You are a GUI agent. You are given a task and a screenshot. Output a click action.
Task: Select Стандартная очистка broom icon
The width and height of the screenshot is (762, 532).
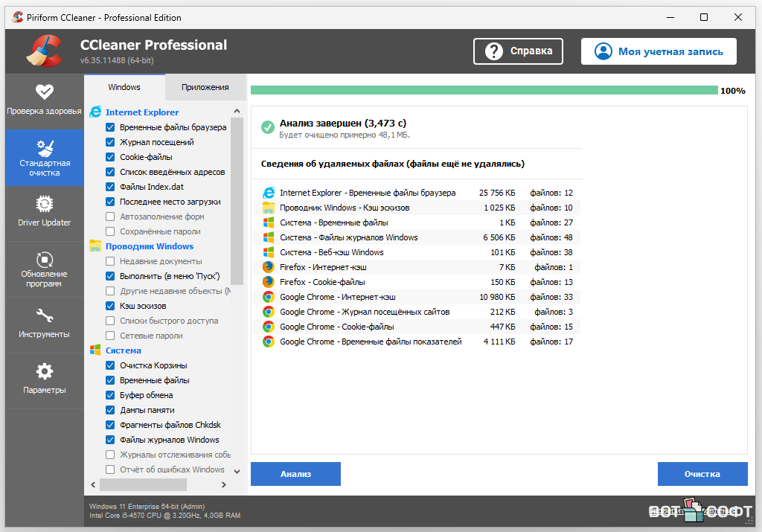(x=44, y=148)
